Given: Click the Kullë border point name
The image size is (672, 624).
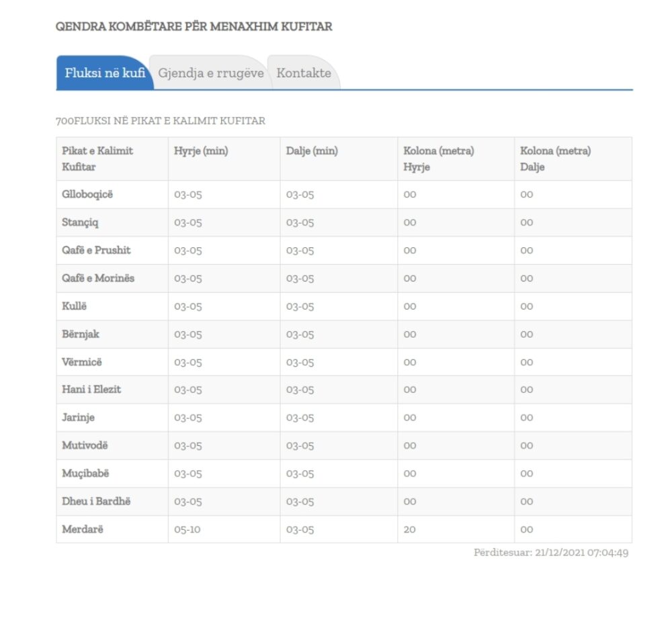Looking at the screenshot, I should click(74, 306).
